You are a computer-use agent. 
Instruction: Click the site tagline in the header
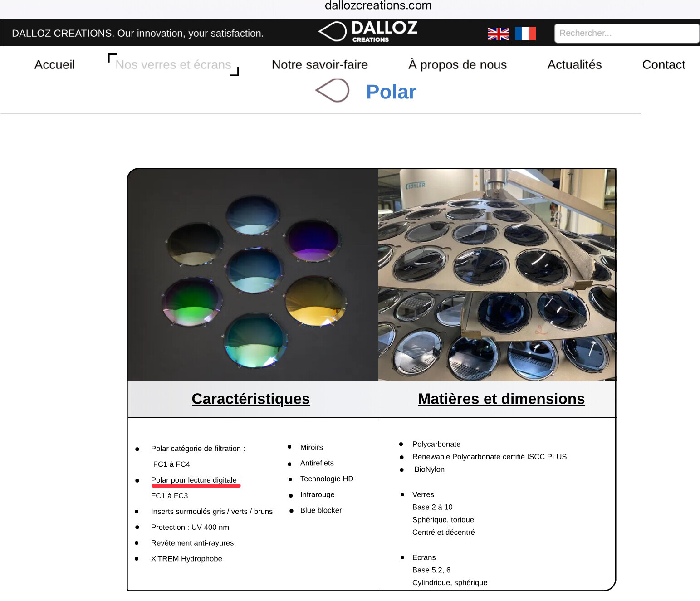point(137,33)
